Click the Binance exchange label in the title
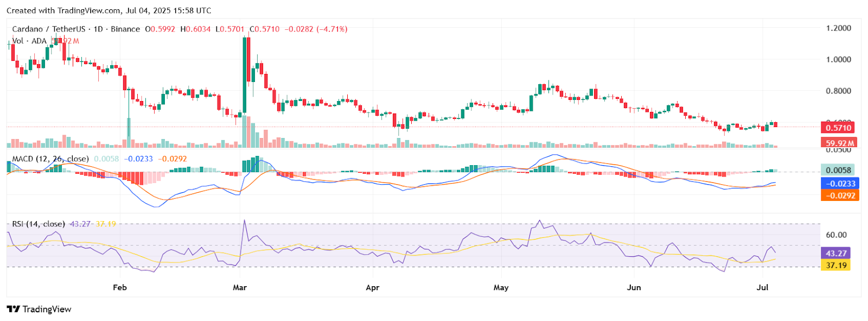Screen dimensions: 868x321 125,29
